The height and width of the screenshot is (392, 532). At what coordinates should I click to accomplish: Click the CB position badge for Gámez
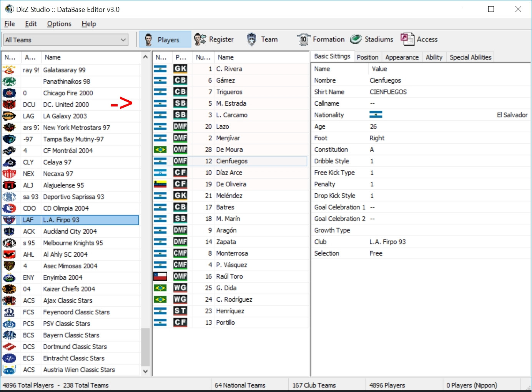180,80
